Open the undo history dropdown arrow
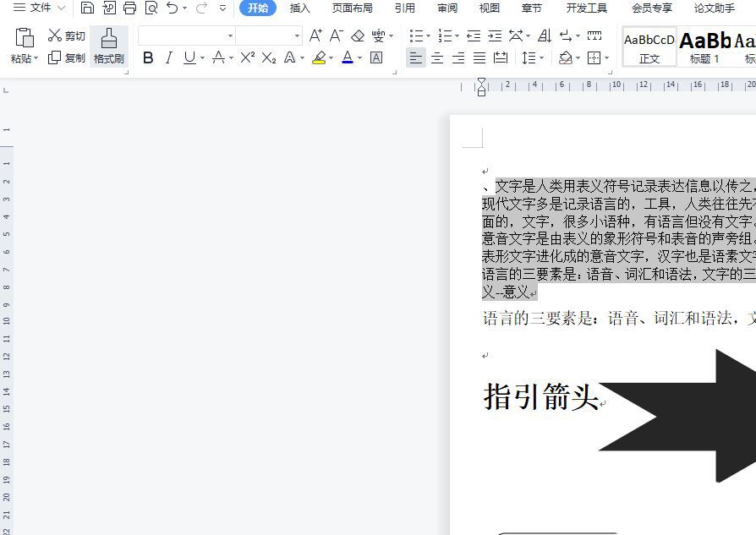The height and width of the screenshot is (535, 756). click(x=184, y=8)
